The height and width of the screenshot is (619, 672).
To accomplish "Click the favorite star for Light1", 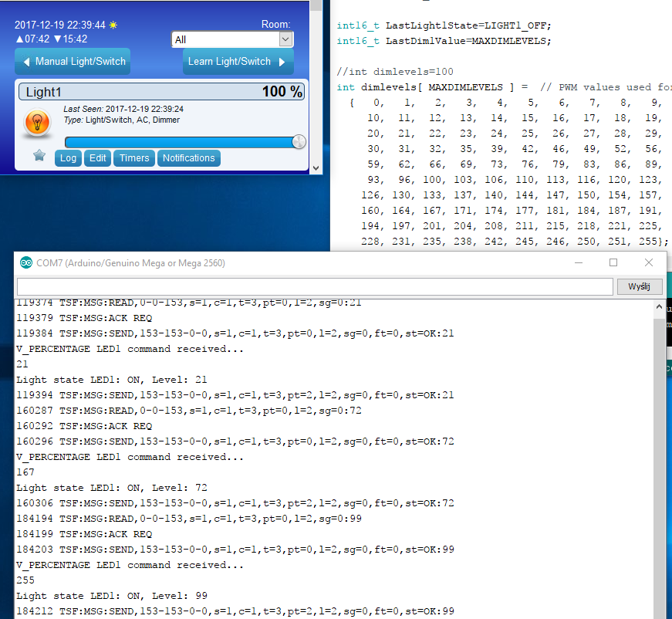I will (39, 156).
